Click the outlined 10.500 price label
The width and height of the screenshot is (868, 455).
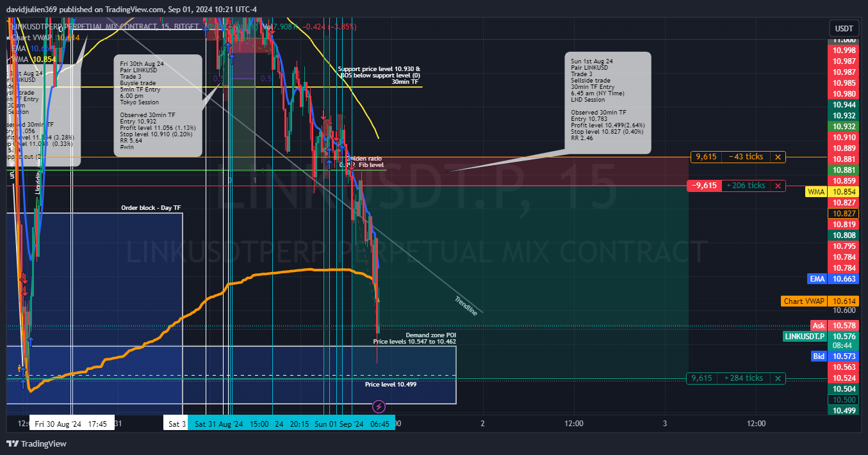tap(843, 400)
